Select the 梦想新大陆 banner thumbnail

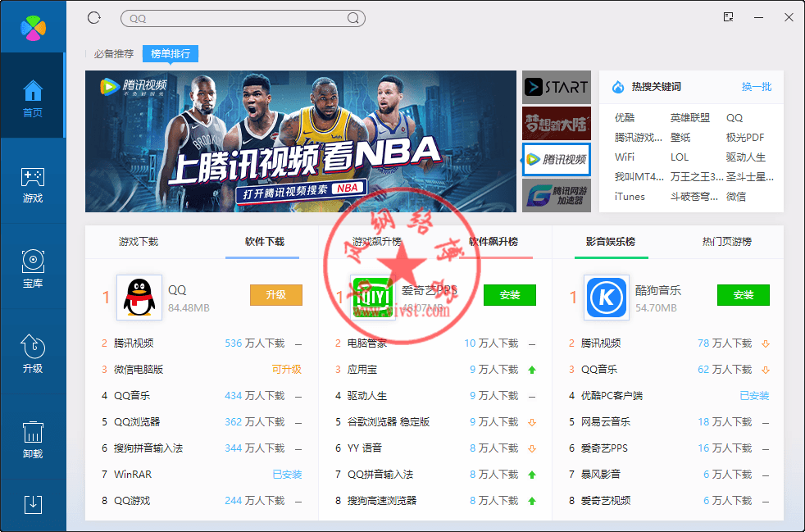557,123
